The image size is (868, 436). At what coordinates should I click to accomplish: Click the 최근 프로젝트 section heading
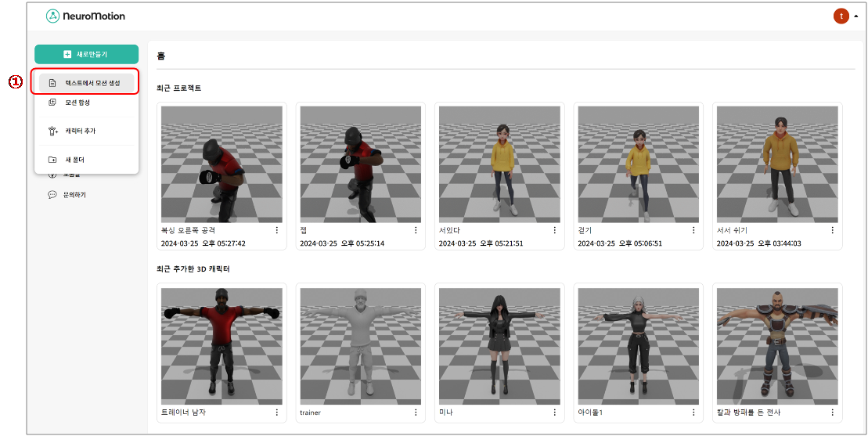tap(178, 88)
